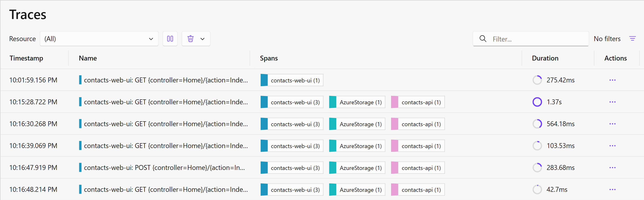Viewport: 644px width, 200px height.
Task: Click AzureStorage (1) span in the 283.68ms row
Action: tap(357, 168)
